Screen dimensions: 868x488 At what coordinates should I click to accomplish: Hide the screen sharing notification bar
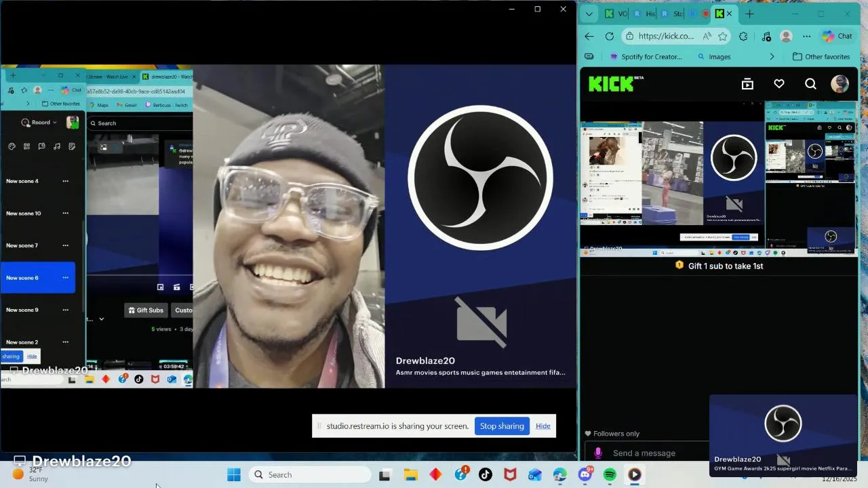543,426
